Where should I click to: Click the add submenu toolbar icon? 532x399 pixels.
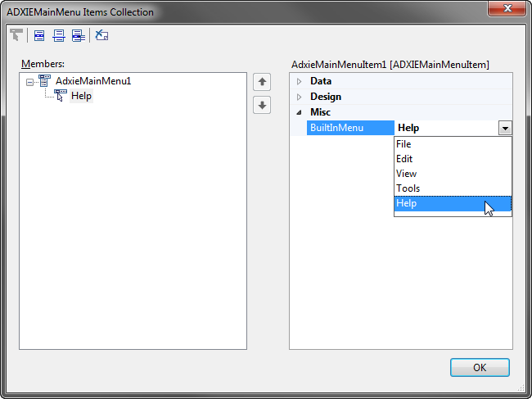[79, 35]
